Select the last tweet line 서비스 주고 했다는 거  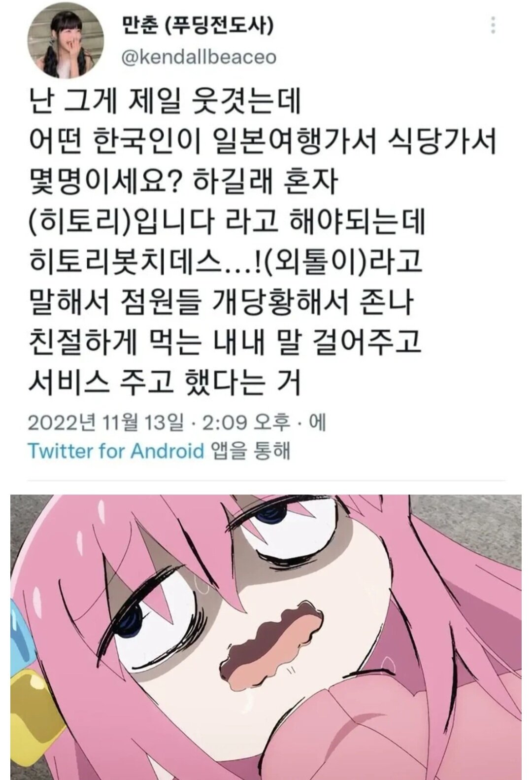click(164, 381)
